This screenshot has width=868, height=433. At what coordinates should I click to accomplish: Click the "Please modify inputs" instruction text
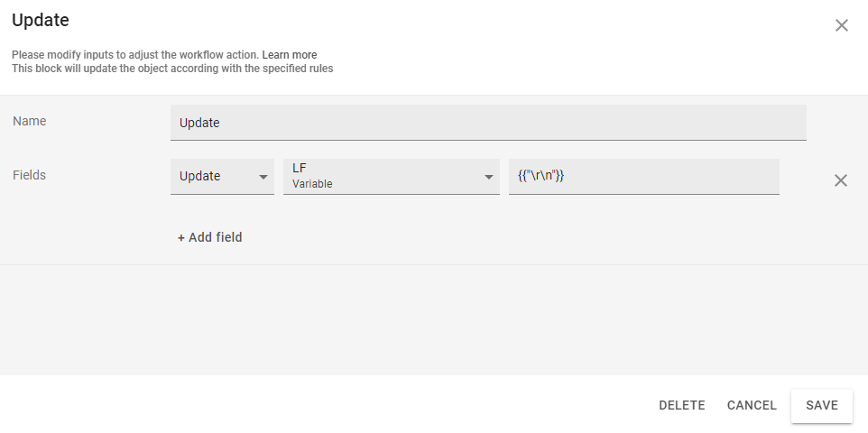(x=135, y=55)
